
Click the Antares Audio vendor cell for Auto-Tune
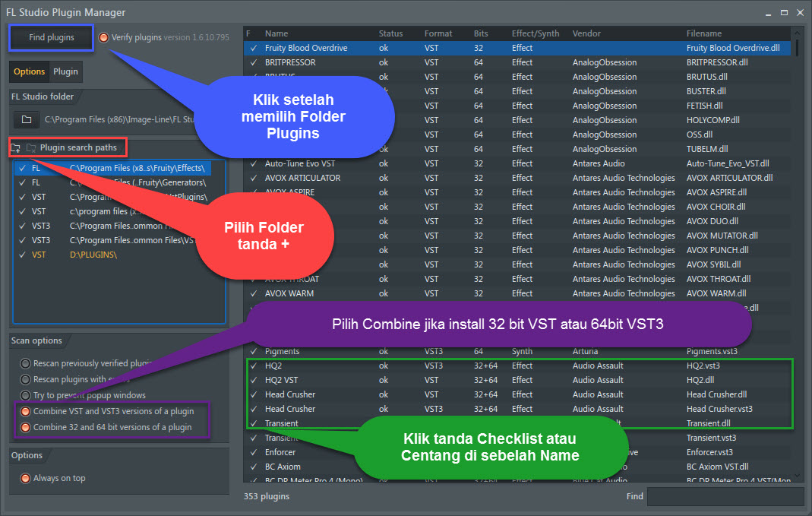coord(598,163)
